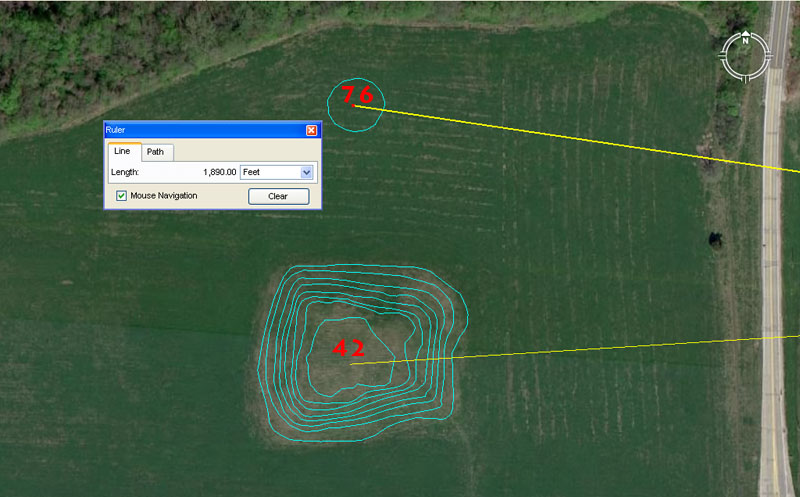The image size is (800, 497).
Task: Click the Mouse Navigation label text
Action: click(x=164, y=196)
